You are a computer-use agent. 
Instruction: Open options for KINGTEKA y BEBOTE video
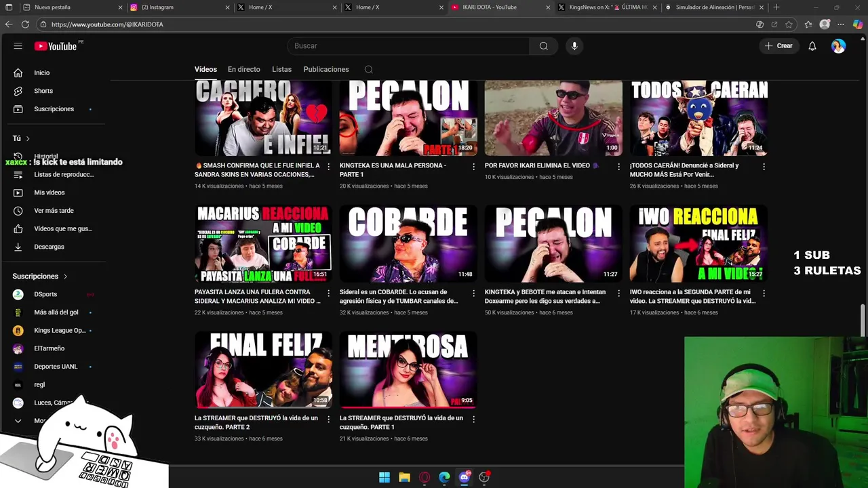pyautogui.click(x=618, y=293)
